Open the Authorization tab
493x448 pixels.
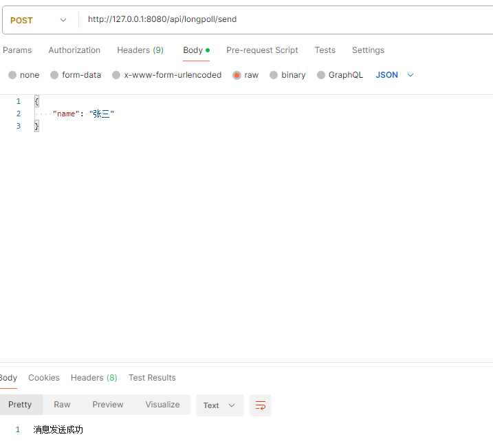tap(74, 50)
